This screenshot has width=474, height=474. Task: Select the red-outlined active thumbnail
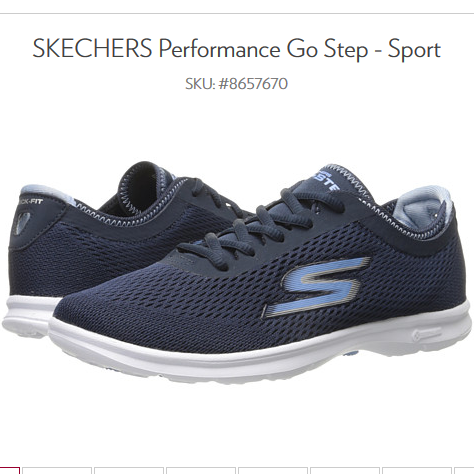(9, 471)
